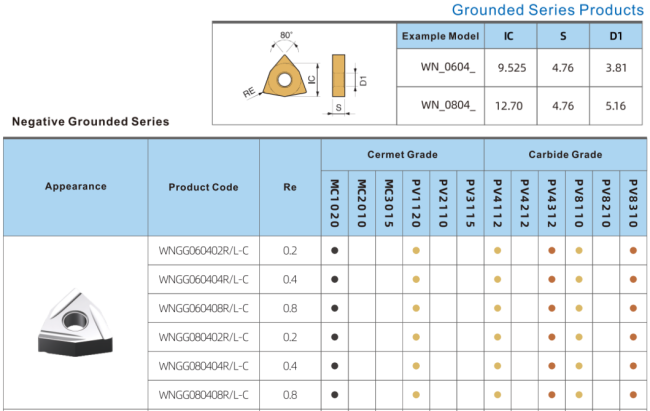Select product code WNGG080408R/L-C
Image resolution: width=650 pixels, height=411 pixels.
click(x=204, y=395)
